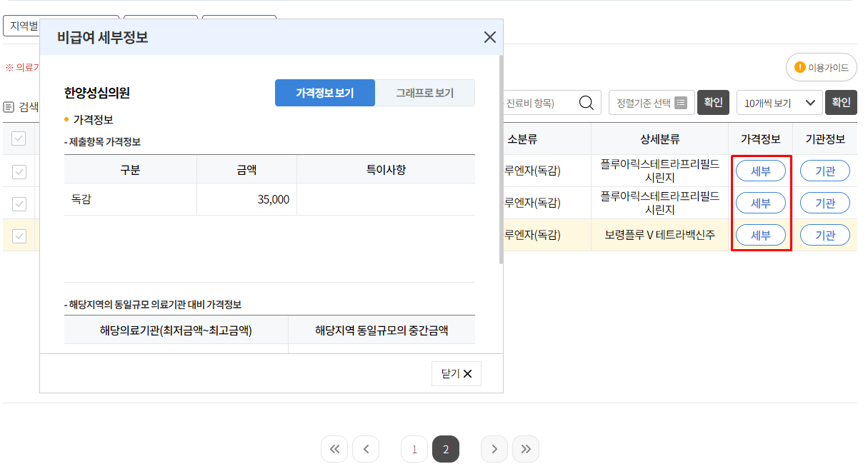Go to first page with double-left arrow
Image resolution: width=868 pixels, height=474 pixels.
[334, 449]
